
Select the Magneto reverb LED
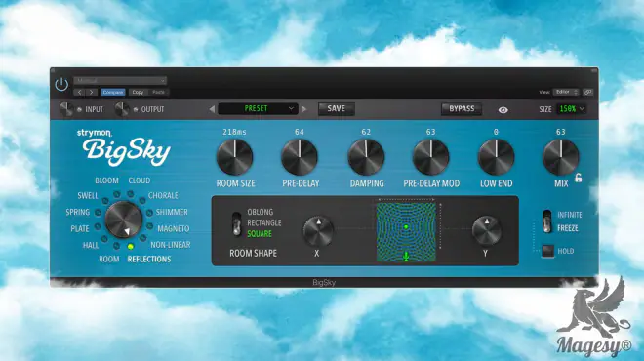coord(149,226)
